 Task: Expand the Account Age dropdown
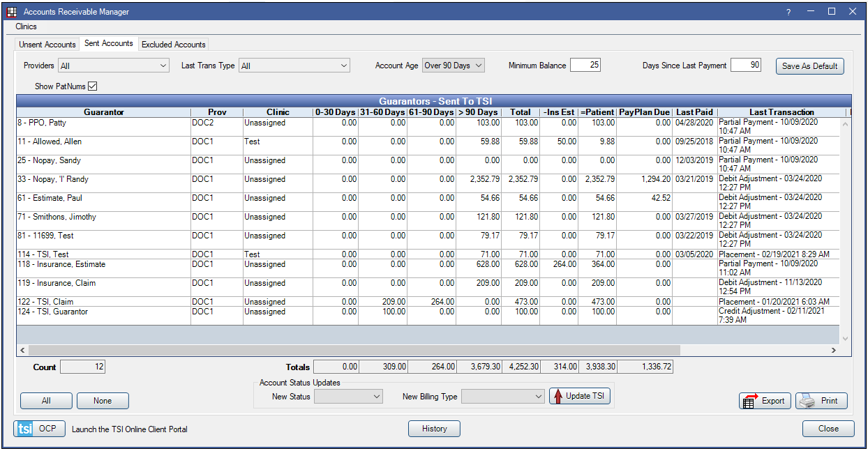click(453, 66)
